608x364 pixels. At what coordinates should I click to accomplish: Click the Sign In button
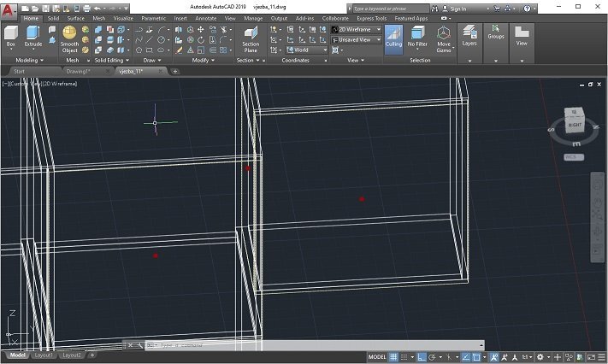click(x=457, y=9)
